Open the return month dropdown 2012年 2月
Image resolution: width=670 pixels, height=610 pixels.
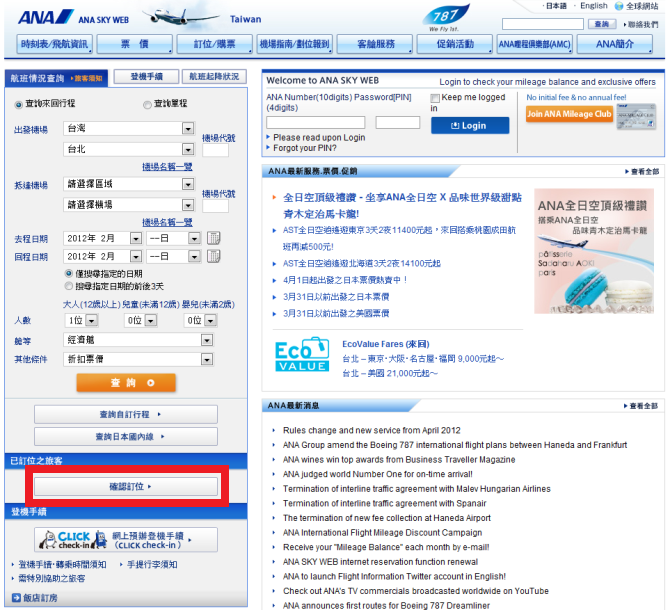click(x=103, y=256)
